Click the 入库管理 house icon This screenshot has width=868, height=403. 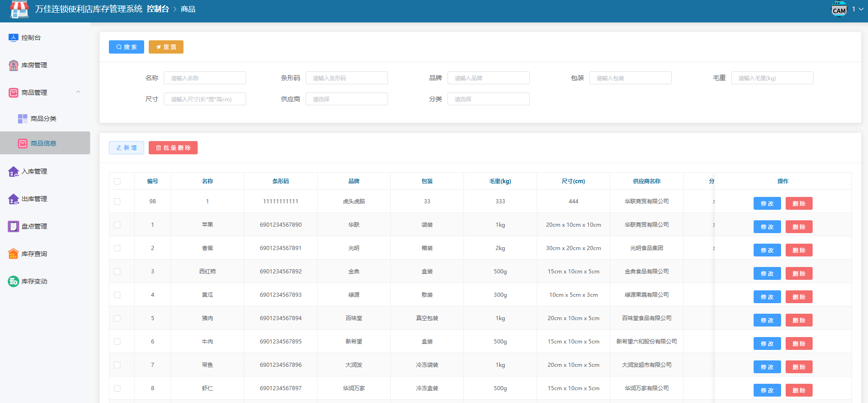[x=13, y=172]
